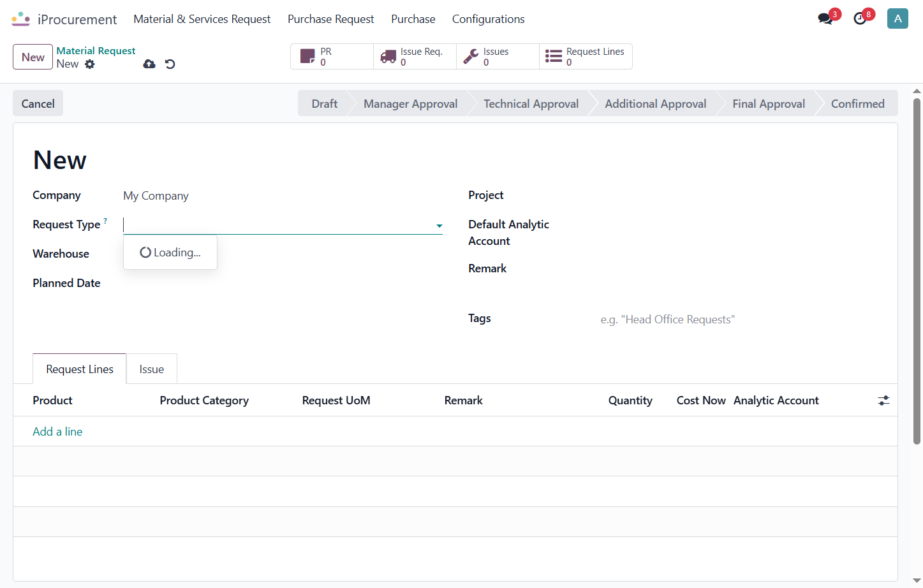Click the My Company field value
The image size is (923, 588).
(x=156, y=196)
